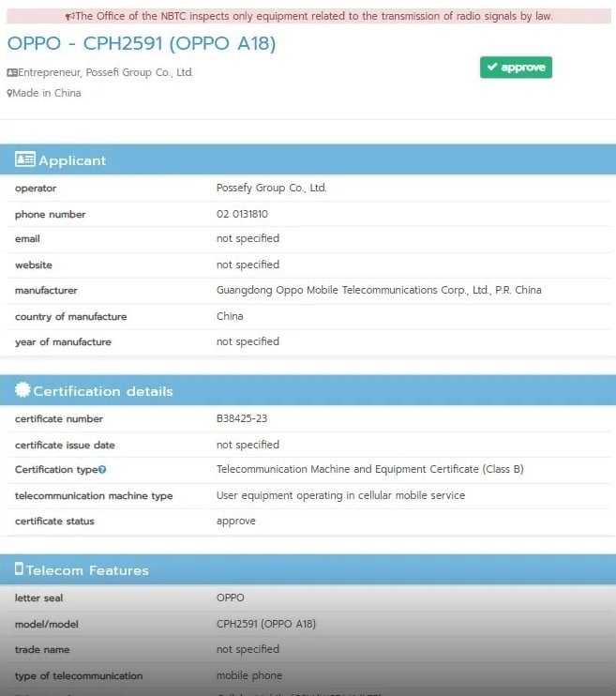Screen dimensions: 616x696
Task: Click type of telecommunication value mobile phone
Action: [x=249, y=675]
